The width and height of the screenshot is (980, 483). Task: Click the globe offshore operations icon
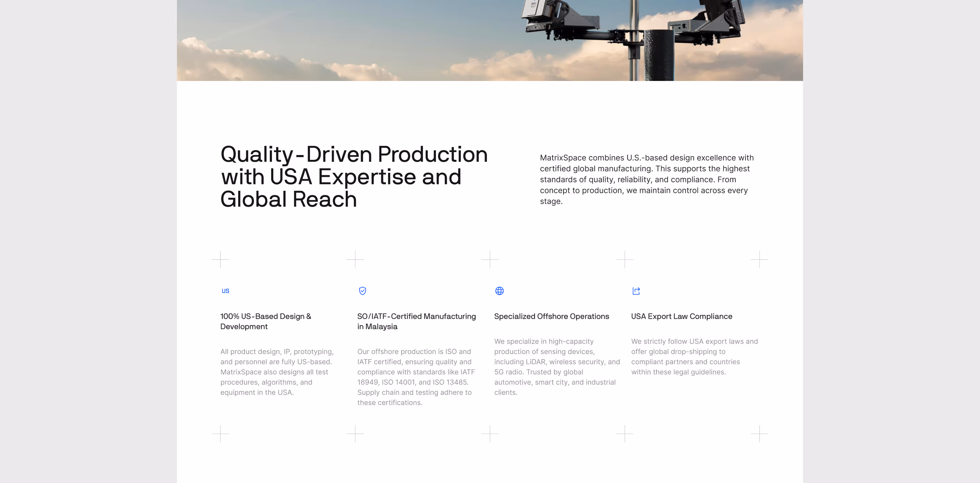(x=500, y=291)
